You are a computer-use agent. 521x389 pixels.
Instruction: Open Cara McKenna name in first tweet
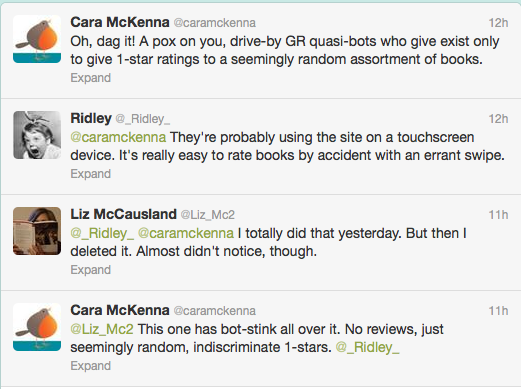120,22
